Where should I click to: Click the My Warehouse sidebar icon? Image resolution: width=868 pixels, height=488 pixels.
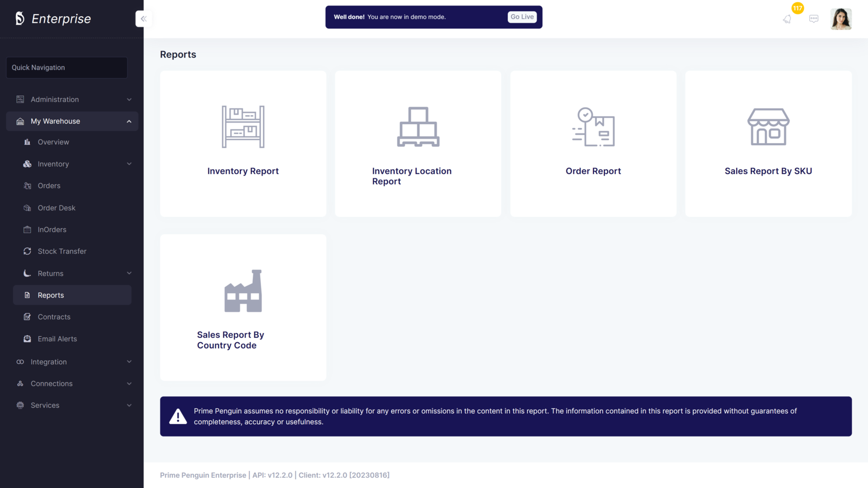[x=20, y=121]
